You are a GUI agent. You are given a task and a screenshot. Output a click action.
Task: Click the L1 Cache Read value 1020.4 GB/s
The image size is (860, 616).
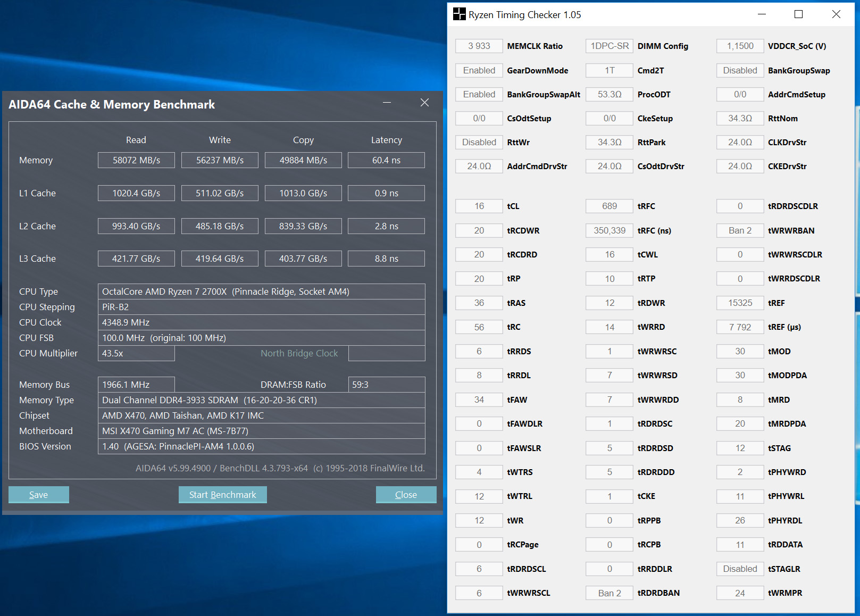tap(136, 193)
